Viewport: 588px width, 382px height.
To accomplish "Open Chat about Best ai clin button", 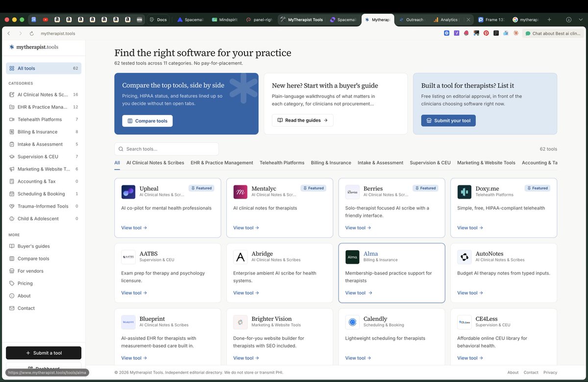I will [553, 33].
